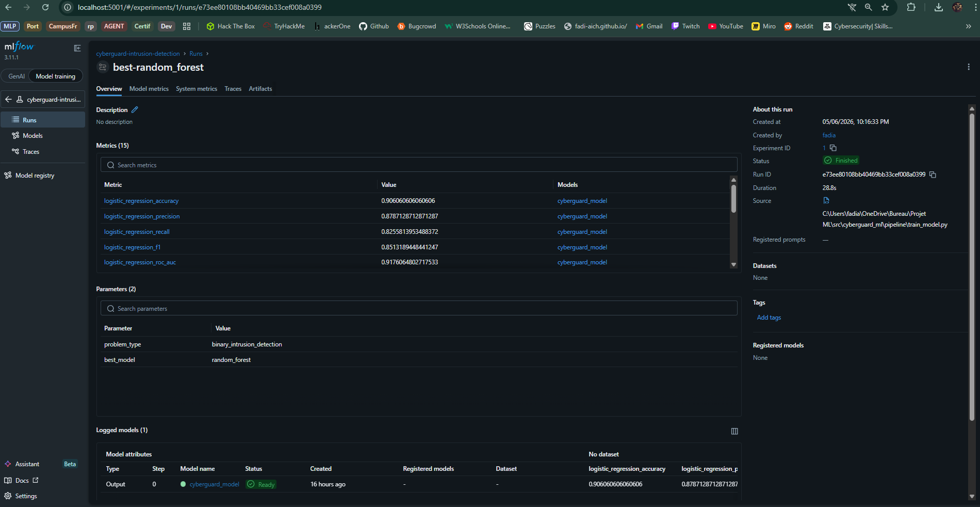This screenshot has width=980, height=507.
Task: Select Model training mode toggle
Action: point(56,76)
